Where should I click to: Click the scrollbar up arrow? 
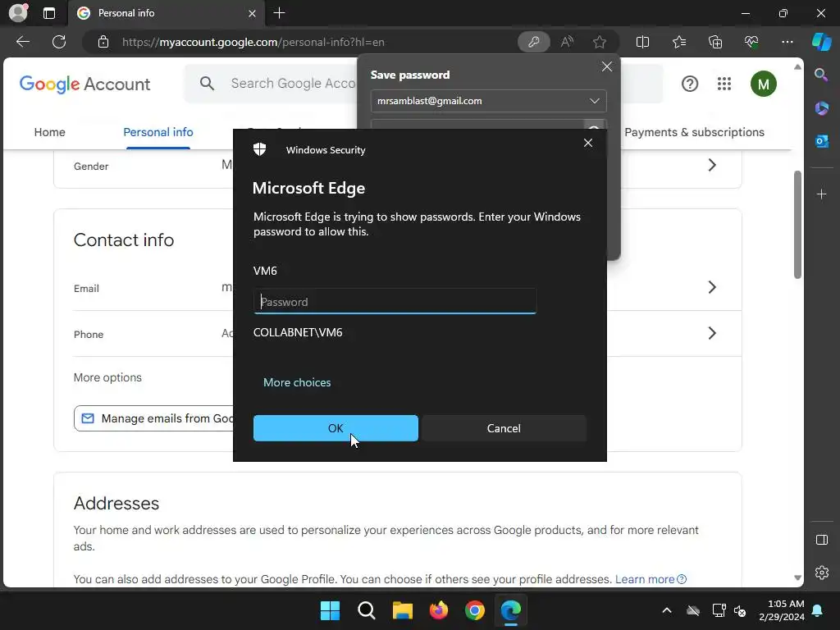(x=797, y=67)
